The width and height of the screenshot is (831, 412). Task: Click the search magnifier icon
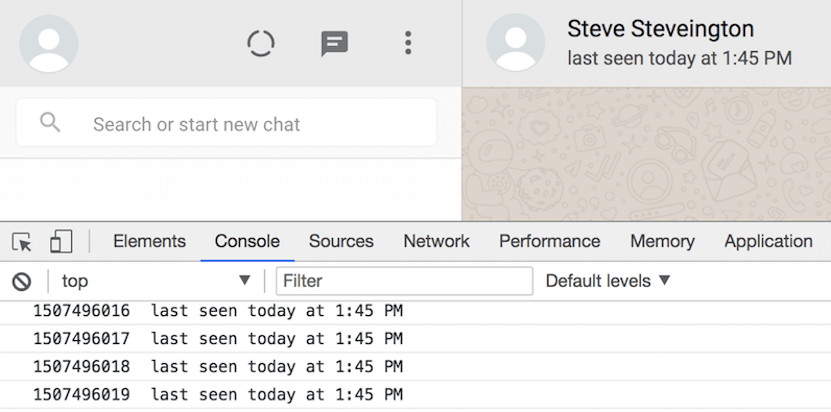tap(50, 123)
